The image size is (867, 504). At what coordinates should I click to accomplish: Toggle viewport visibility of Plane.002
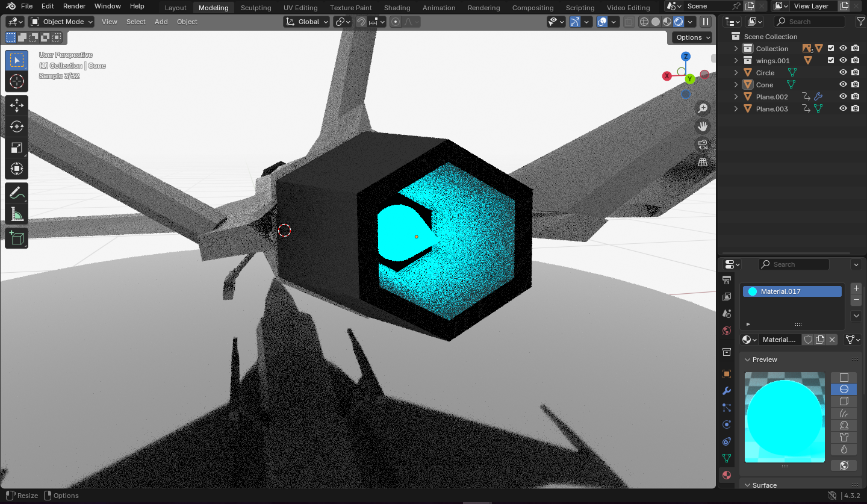pyautogui.click(x=844, y=97)
